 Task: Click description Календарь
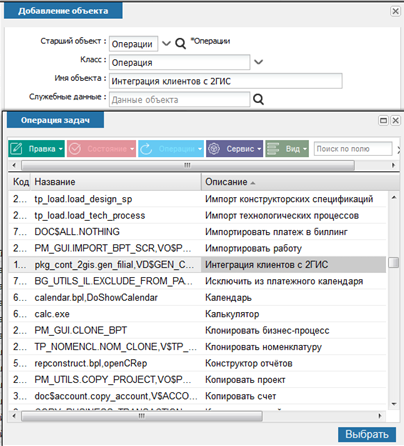pyautogui.click(x=228, y=297)
